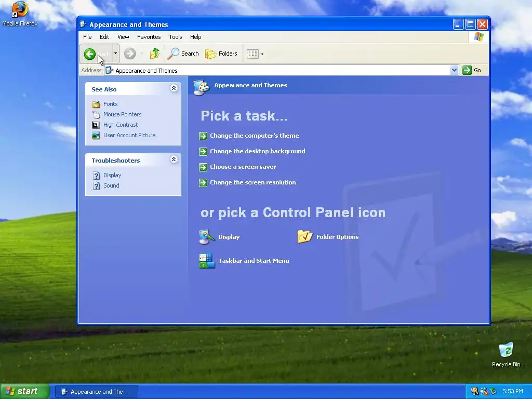The image size is (532, 399).
Task: Click the green Back arrow button
Action: coord(90,54)
